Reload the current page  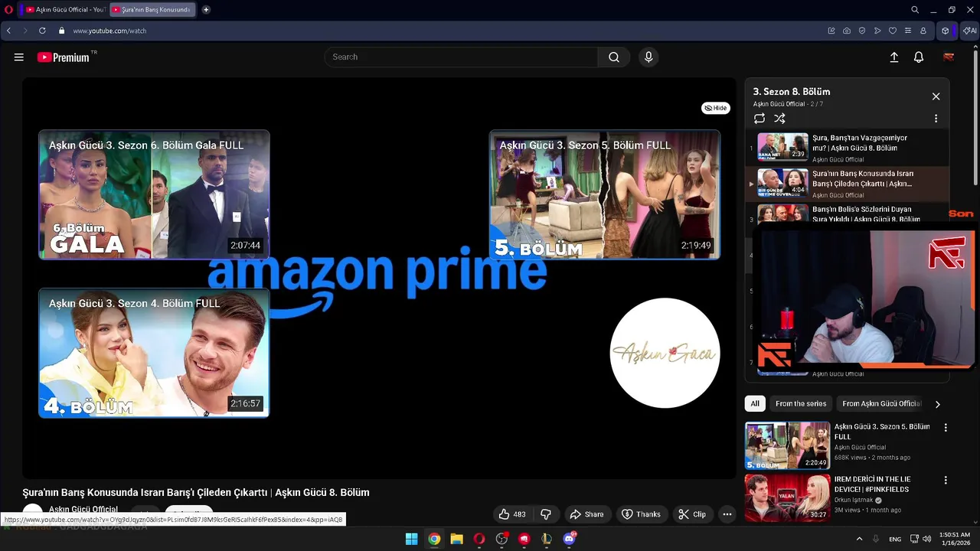[x=42, y=31]
